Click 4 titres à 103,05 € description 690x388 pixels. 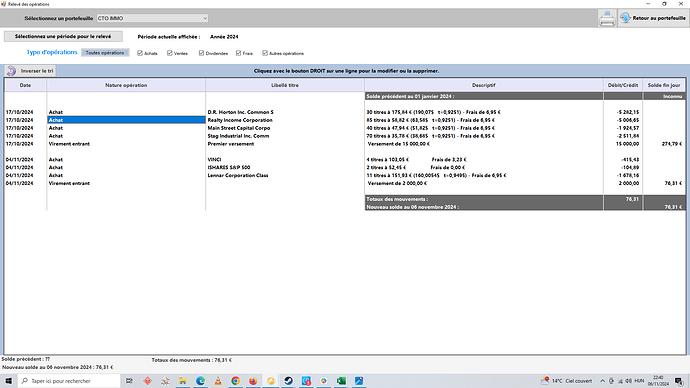pos(388,160)
